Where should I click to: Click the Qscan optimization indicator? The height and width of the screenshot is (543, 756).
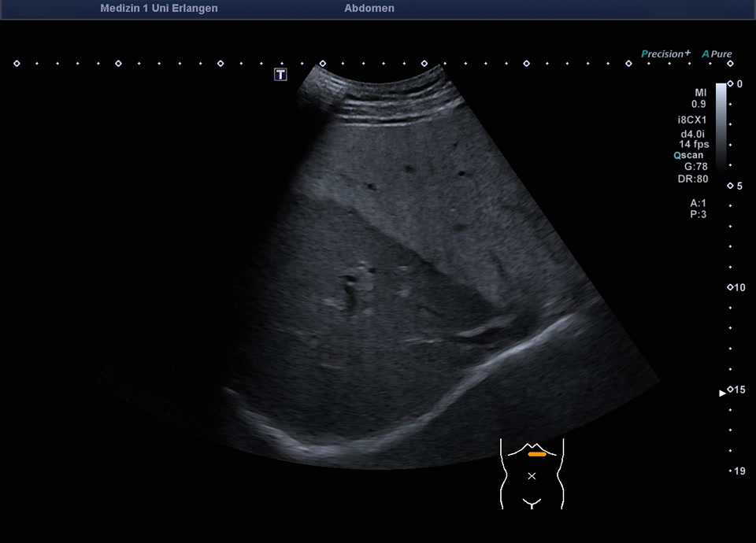[x=687, y=155]
